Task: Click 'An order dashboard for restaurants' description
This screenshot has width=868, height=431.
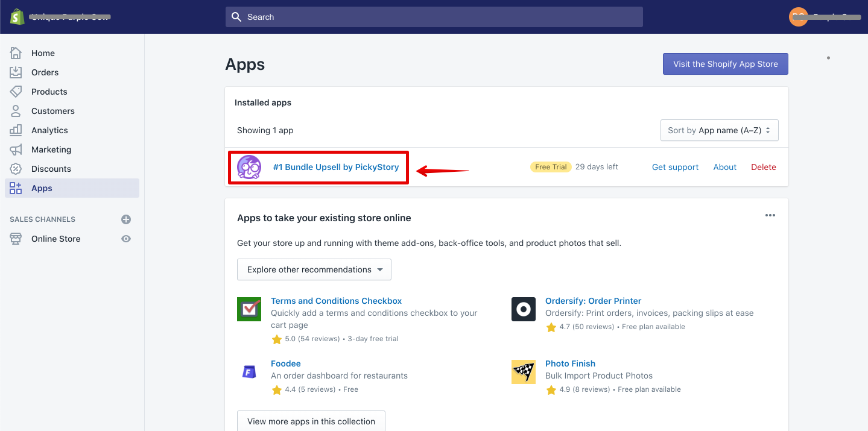Action: 339,376
